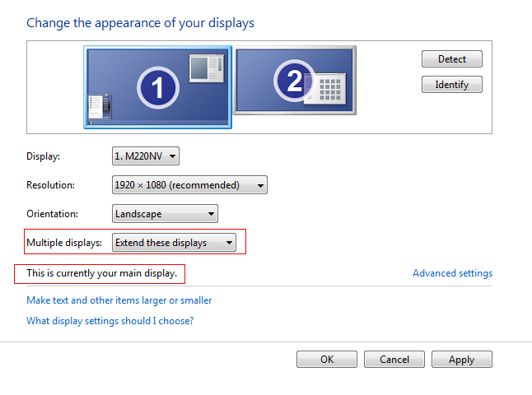This screenshot has width=532, height=395.
Task: Click 'Make text and other items larger or smaller'
Action: (119, 300)
